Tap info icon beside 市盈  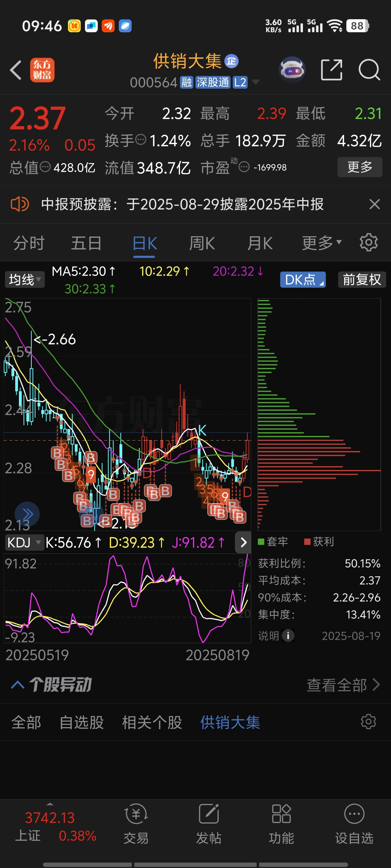pos(244,166)
